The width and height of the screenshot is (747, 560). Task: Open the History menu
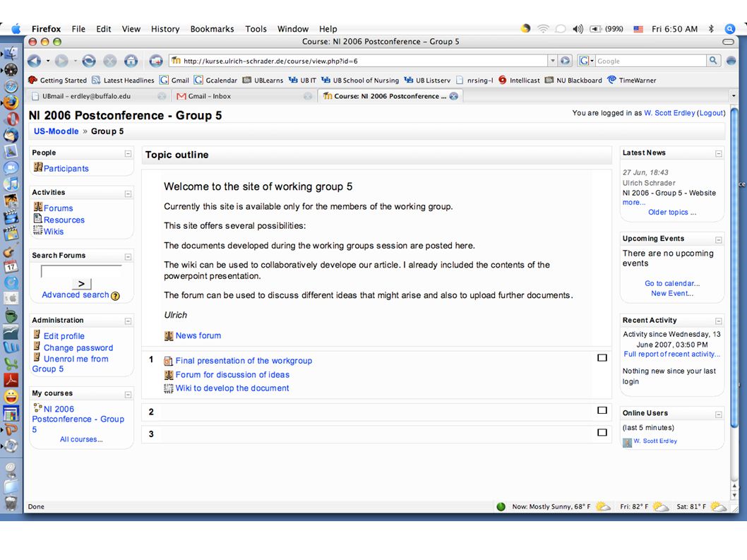165,28
